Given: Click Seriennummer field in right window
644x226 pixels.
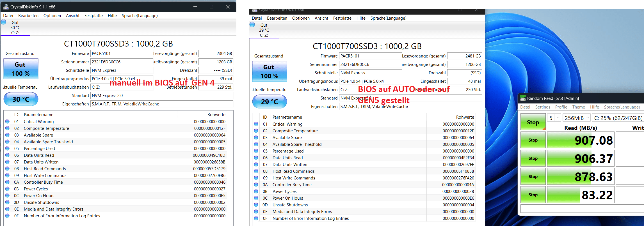Looking at the screenshot, I should click(370, 64).
